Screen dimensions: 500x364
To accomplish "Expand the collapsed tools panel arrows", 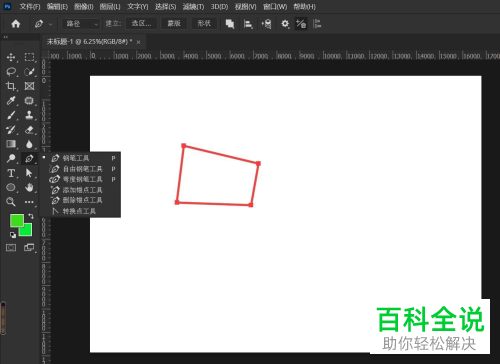I will click(x=5, y=37).
